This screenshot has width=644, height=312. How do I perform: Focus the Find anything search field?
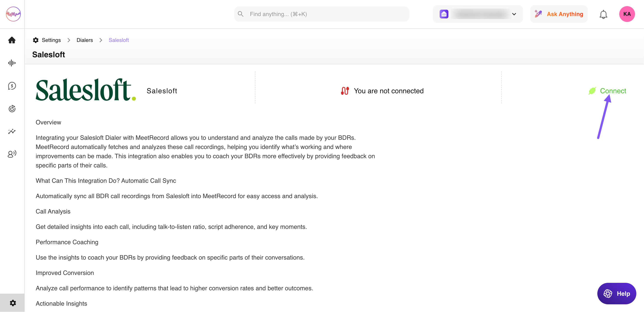tap(325, 14)
